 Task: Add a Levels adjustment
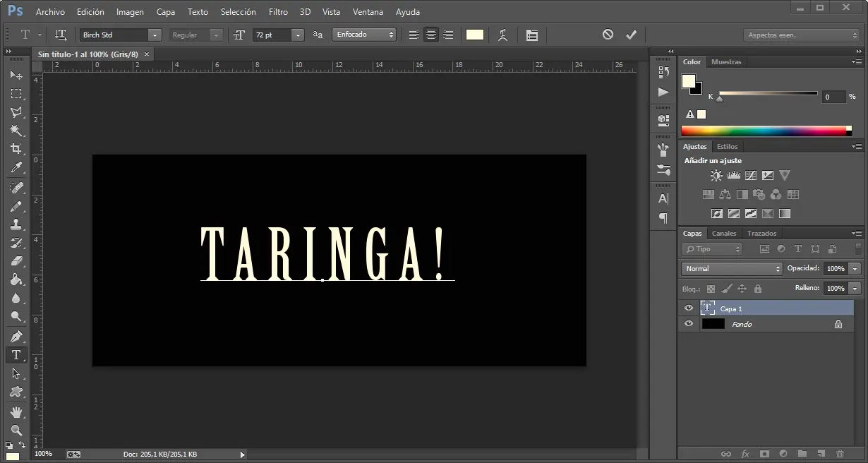733,175
